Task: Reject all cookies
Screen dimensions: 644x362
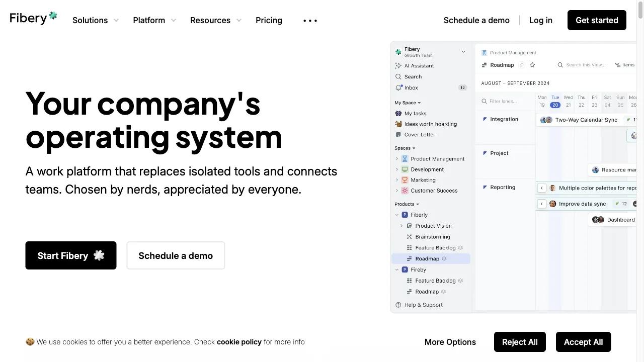Action: (520, 342)
